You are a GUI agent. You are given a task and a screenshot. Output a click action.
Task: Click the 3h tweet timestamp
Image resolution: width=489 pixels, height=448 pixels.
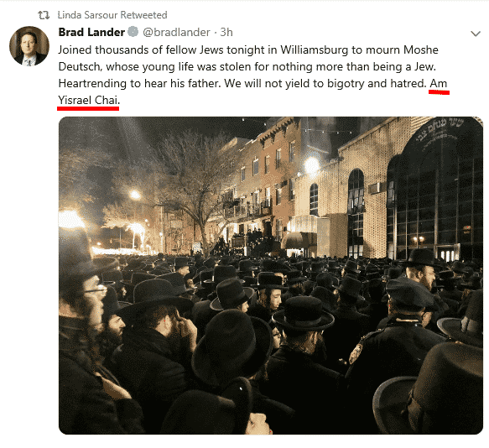pyautogui.click(x=226, y=32)
